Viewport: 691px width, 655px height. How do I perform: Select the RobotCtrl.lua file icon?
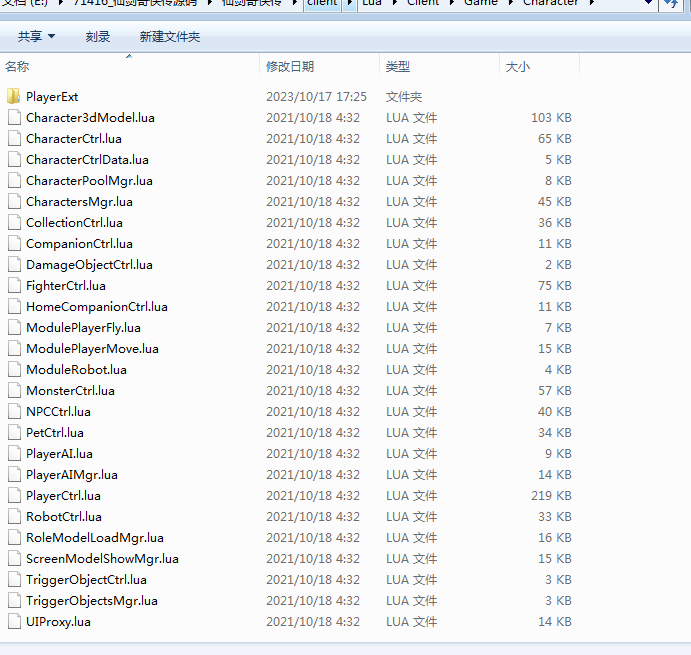[x=13, y=517]
